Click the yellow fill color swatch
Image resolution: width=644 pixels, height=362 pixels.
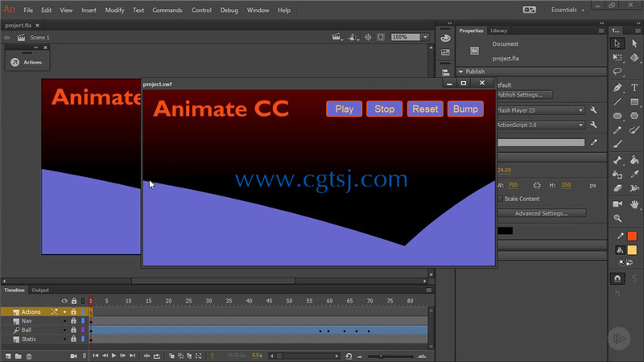tap(632, 250)
